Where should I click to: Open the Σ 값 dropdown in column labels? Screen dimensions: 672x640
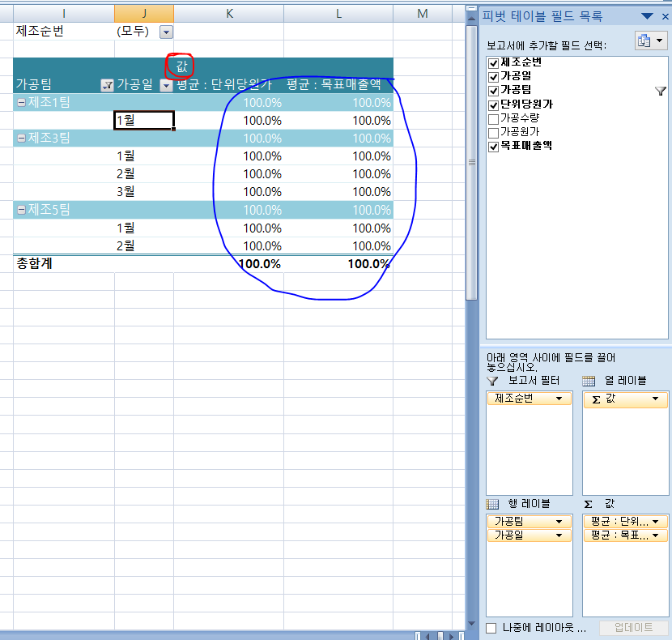[655, 399]
